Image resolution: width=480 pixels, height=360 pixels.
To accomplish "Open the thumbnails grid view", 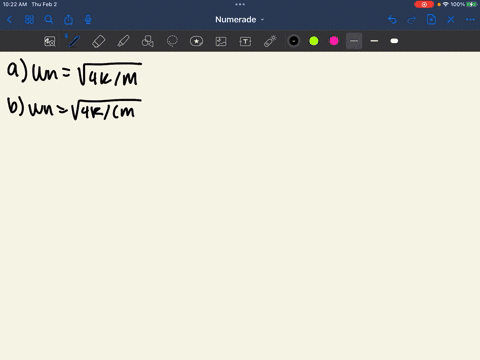I will pyautogui.click(x=29, y=20).
